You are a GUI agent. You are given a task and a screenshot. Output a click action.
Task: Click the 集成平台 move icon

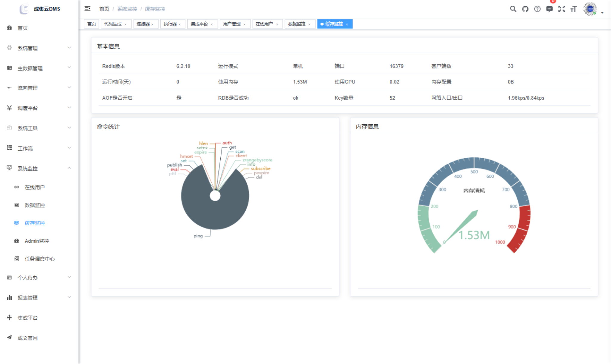(10, 317)
